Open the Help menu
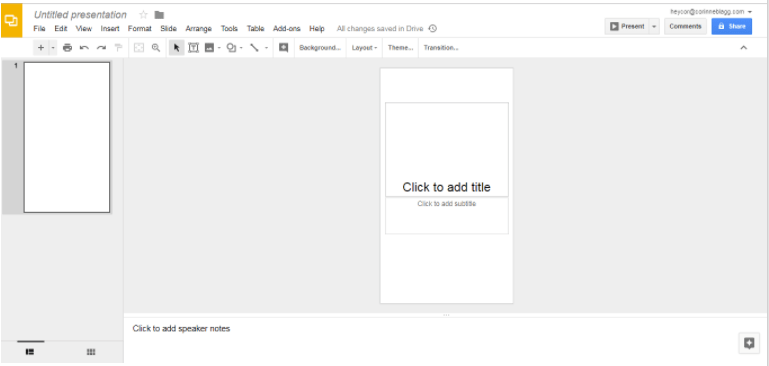 (317, 29)
